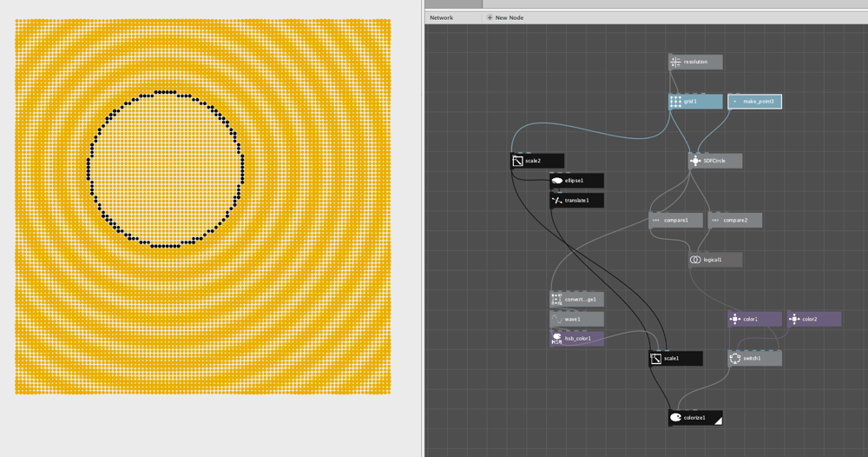Select the grid1 node label
This screenshot has width=868, height=457.
click(690, 102)
